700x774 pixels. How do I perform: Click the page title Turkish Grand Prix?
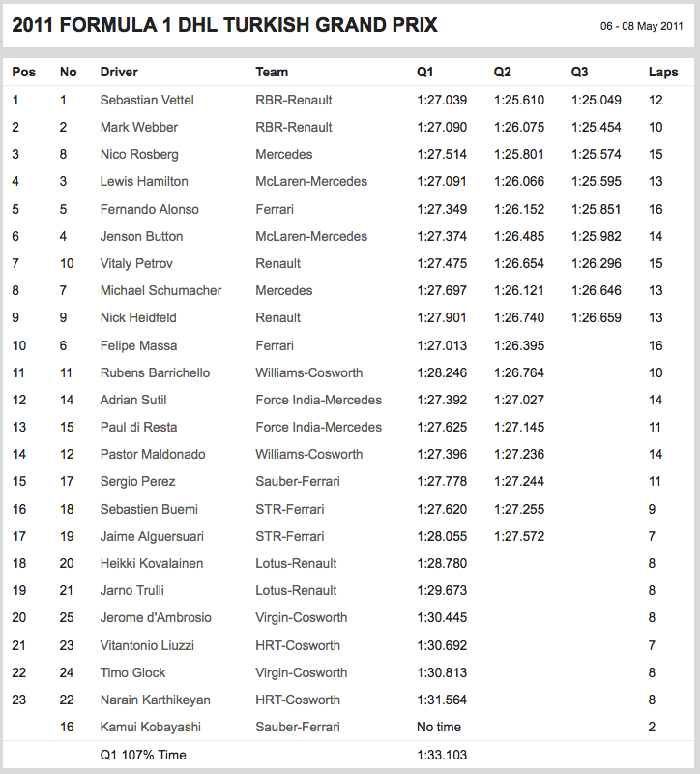(224, 25)
